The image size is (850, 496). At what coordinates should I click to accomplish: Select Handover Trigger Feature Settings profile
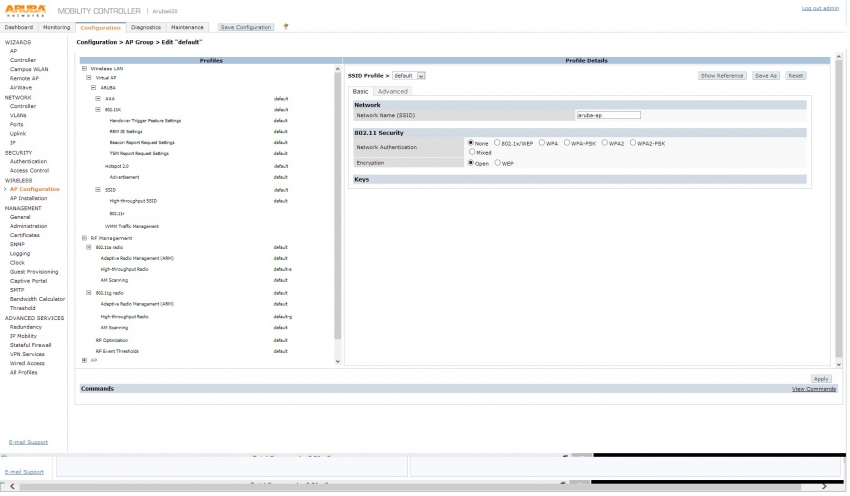(x=145, y=121)
